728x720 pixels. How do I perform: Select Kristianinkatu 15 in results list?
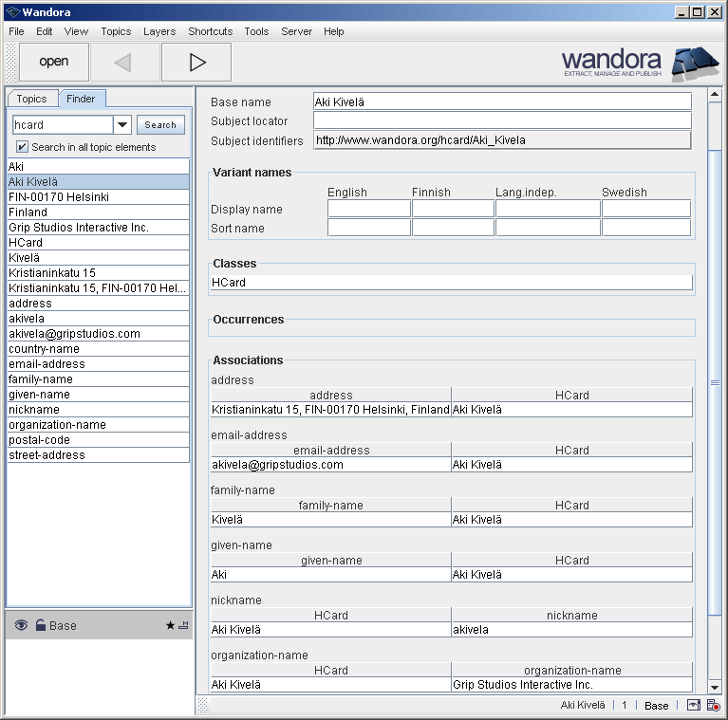[99, 273]
